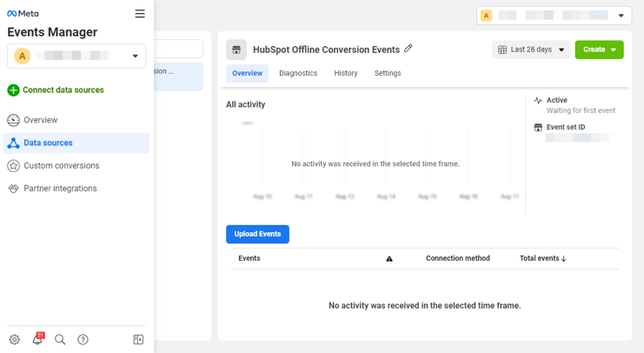Open the Last 28 days date range dropdown
Viewport: 644px width, 353px height.
(x=531, y=50)
